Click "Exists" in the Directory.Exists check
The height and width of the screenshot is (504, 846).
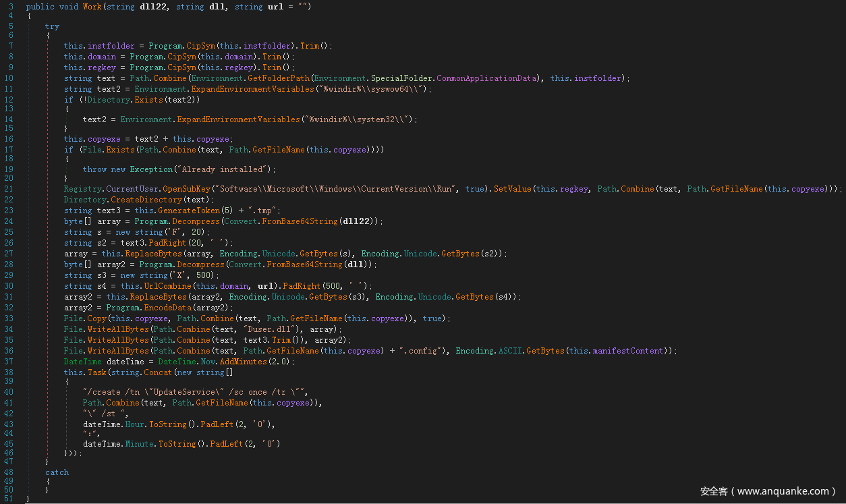click(x=148, y=100)
